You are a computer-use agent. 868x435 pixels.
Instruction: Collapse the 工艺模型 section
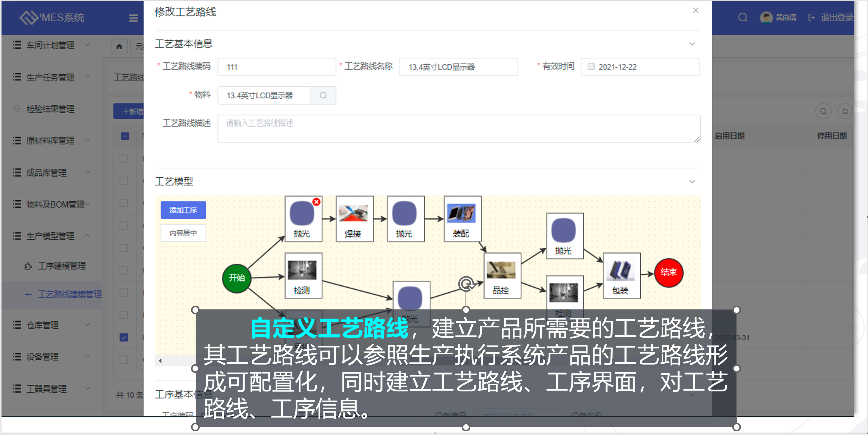click(x=692, y=182)
